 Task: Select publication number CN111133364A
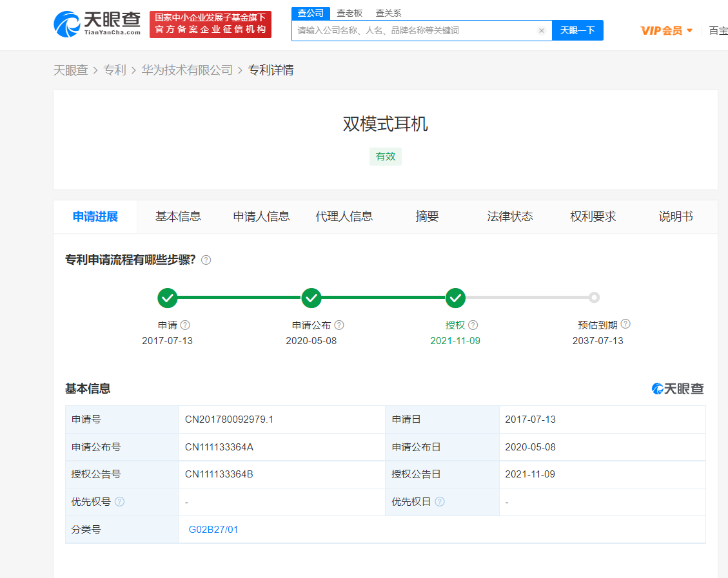click(x=219, y=447)
